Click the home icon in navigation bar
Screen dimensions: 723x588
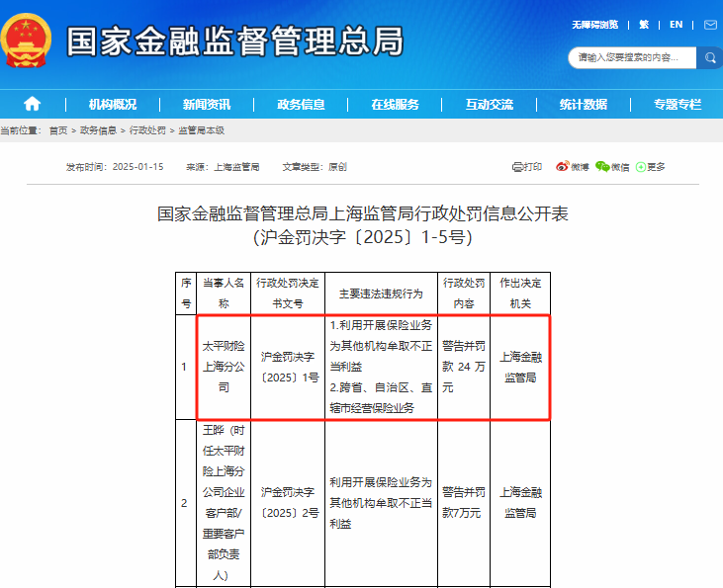pos(33,104)
